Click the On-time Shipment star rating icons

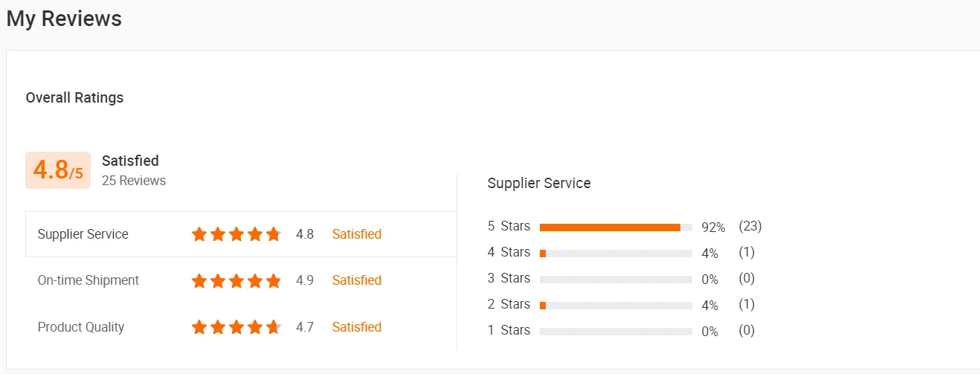[236, 280]
